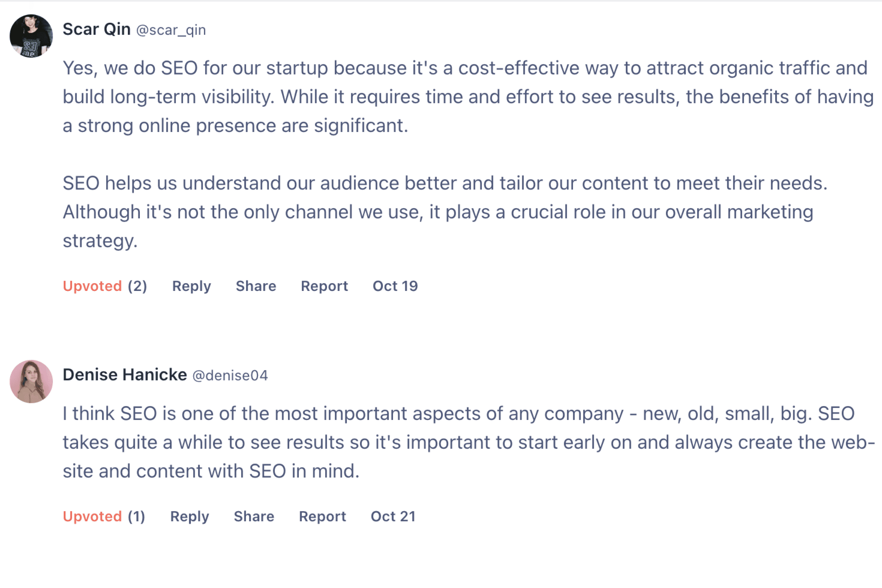Report Scar Qin's comment
Viewport: 882px width, 588px height.
pyautogui.click(x=324, y=286)
